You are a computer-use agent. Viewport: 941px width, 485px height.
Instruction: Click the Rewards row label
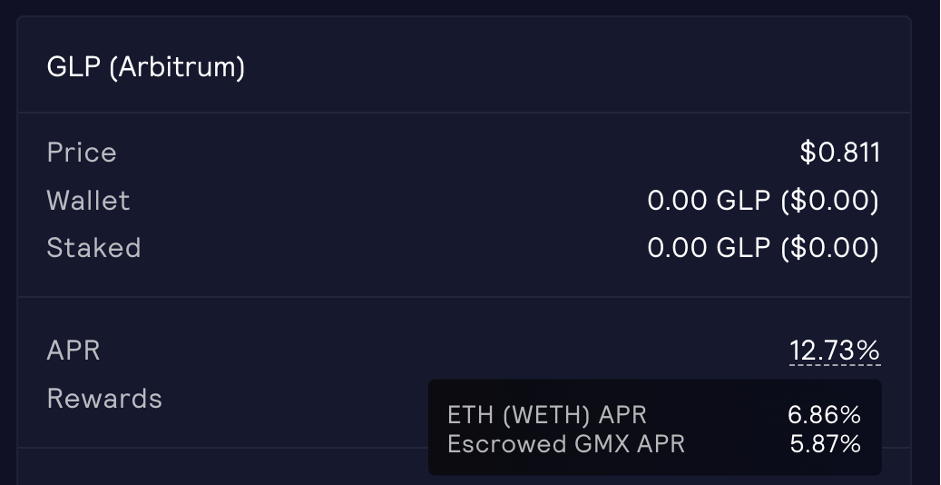104,399
